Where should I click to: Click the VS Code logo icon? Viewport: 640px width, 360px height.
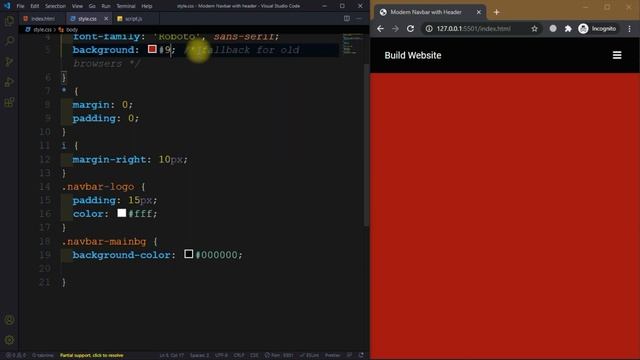coord(7,6)
